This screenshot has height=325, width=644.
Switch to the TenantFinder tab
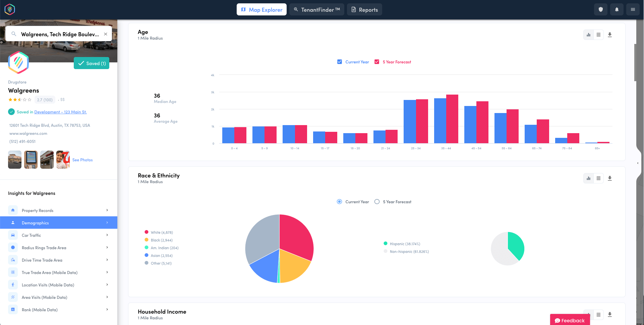(x=316, y=9)
